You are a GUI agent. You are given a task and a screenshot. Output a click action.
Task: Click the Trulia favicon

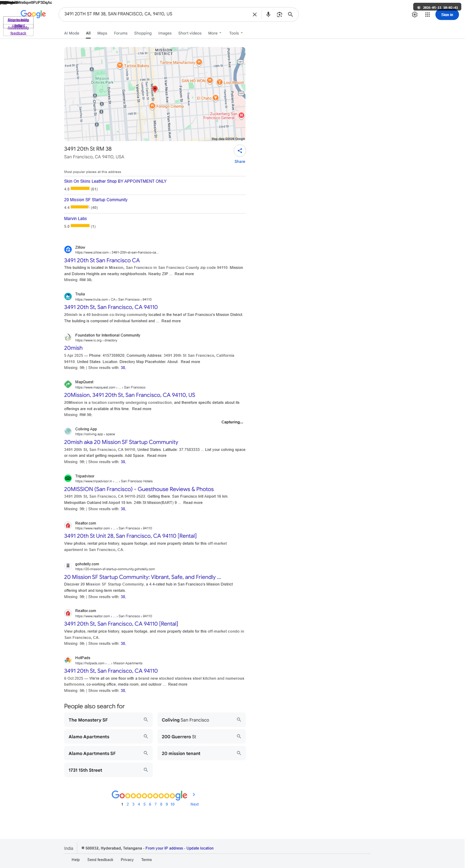[68, 296]
